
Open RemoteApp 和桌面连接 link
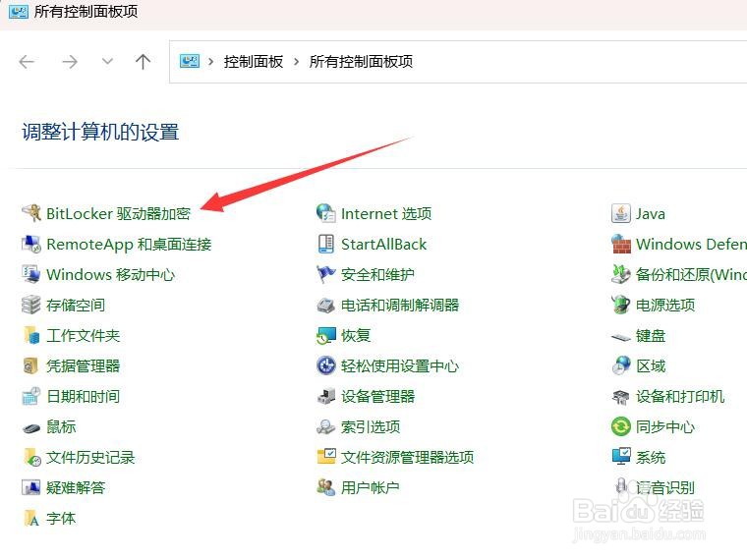(129, 245)
